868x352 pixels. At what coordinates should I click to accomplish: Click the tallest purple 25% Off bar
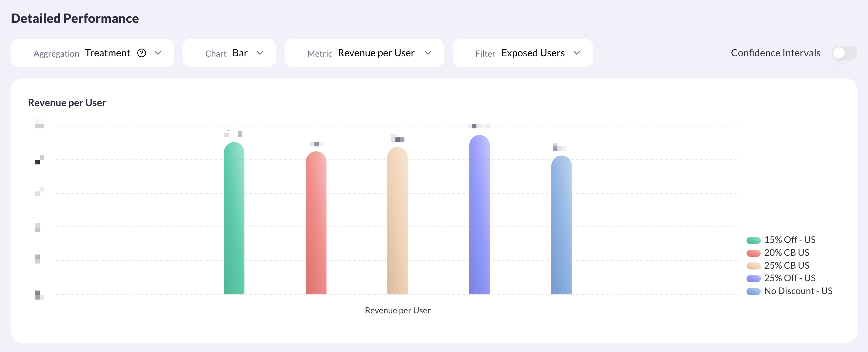[x=479, y=216]
